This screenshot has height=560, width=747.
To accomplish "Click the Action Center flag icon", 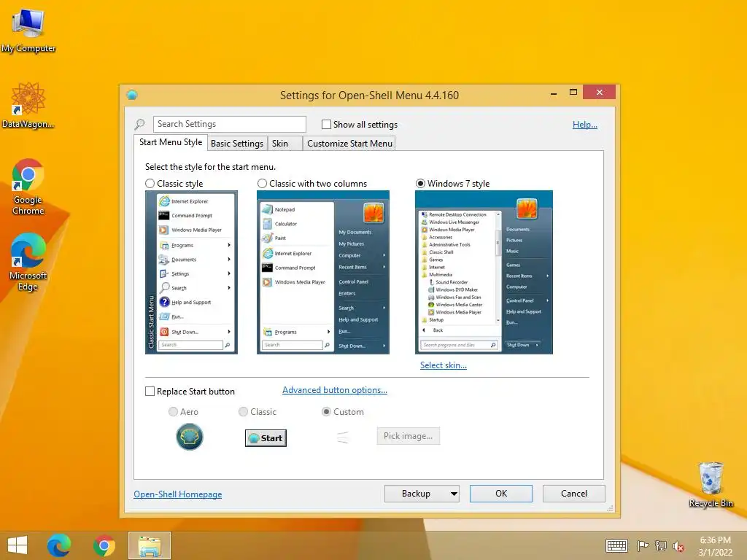I will pos(643,545).
